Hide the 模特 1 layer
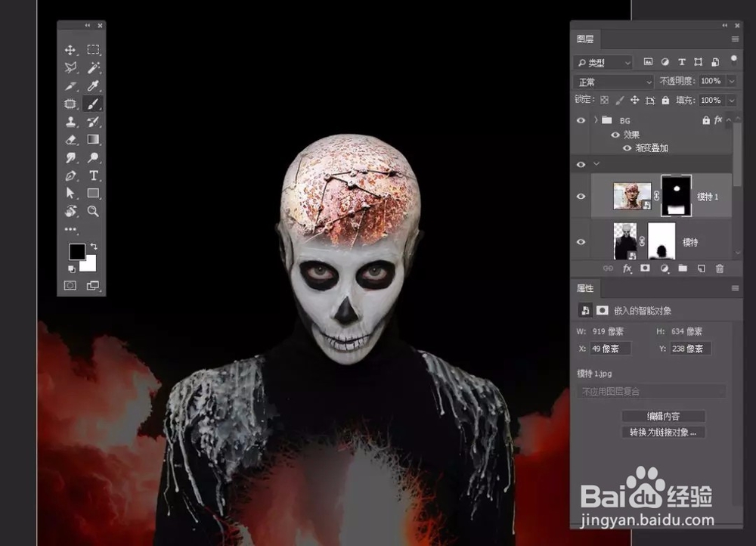756x546 pixels. coord(581,197)
